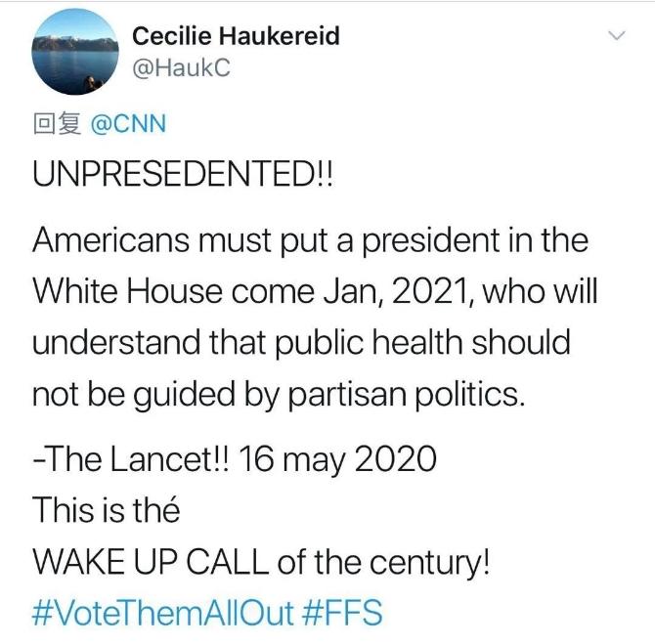The image size is (655, 644).
Task: Open the @CNN mention link
Action: point(128,124)
